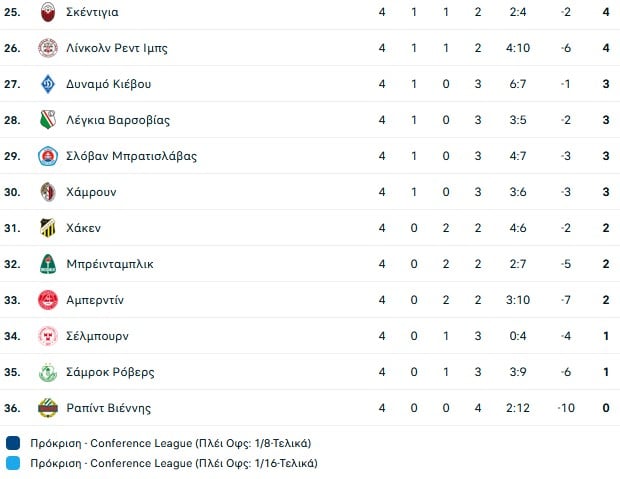Click the Σέλμπουρν team crest
The height and width of the screenshot is (479, 620).
pyautogui.click(x=48, y=336)
